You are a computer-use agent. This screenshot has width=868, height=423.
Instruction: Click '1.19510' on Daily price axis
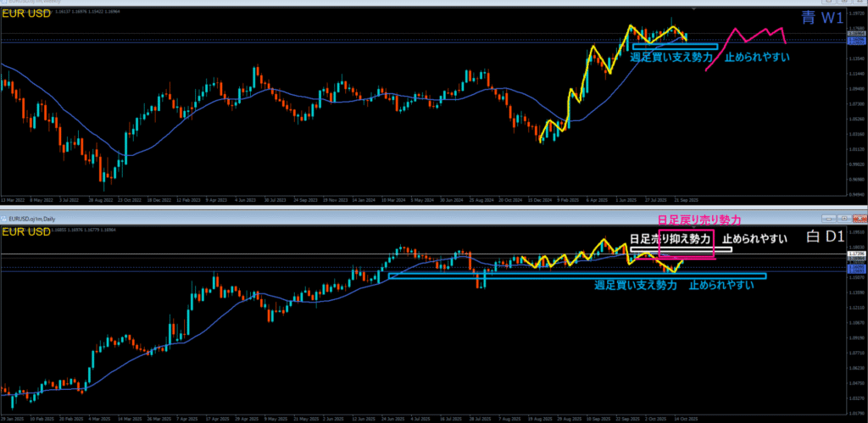(858, 232)
